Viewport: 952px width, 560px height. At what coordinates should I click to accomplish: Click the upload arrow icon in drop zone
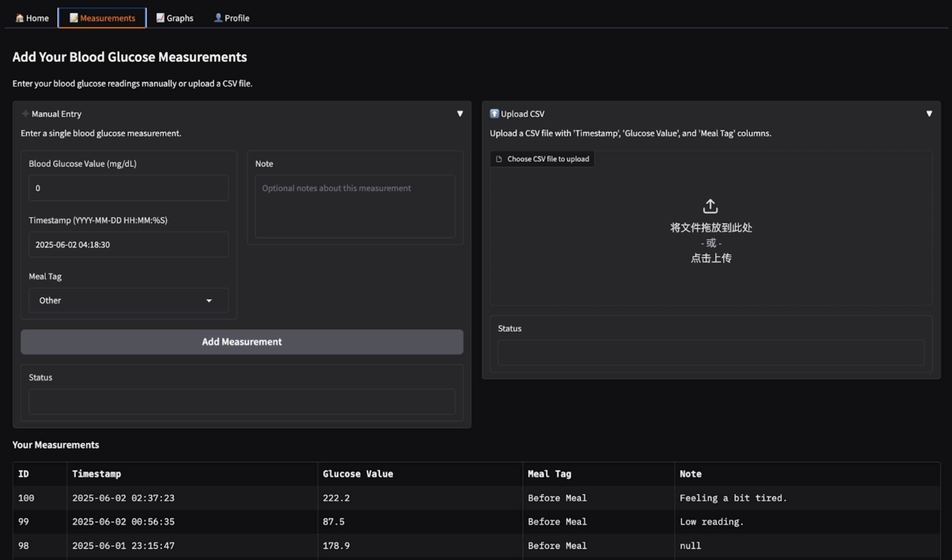click(710, 206)
